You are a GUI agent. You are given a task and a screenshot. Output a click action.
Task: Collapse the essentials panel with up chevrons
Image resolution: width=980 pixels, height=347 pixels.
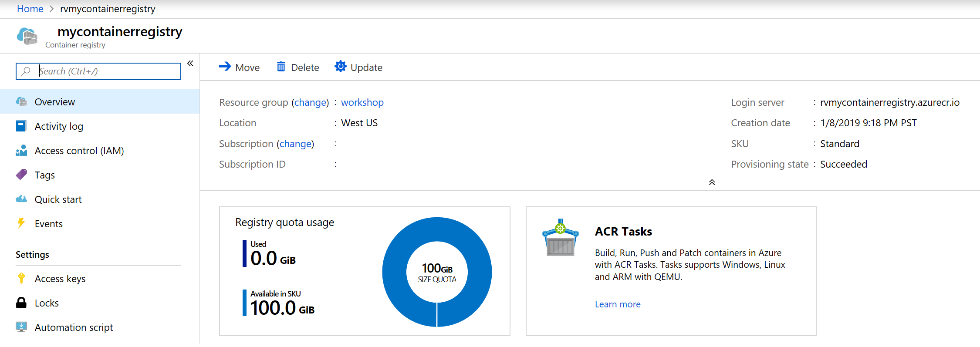(712, 182)
